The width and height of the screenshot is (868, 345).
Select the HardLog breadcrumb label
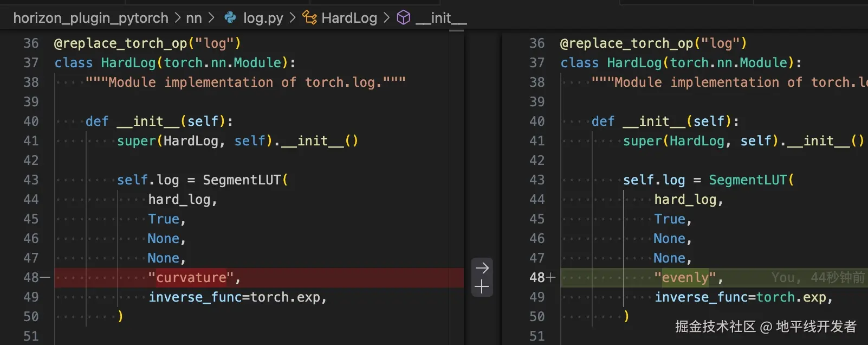coord(349,18)
